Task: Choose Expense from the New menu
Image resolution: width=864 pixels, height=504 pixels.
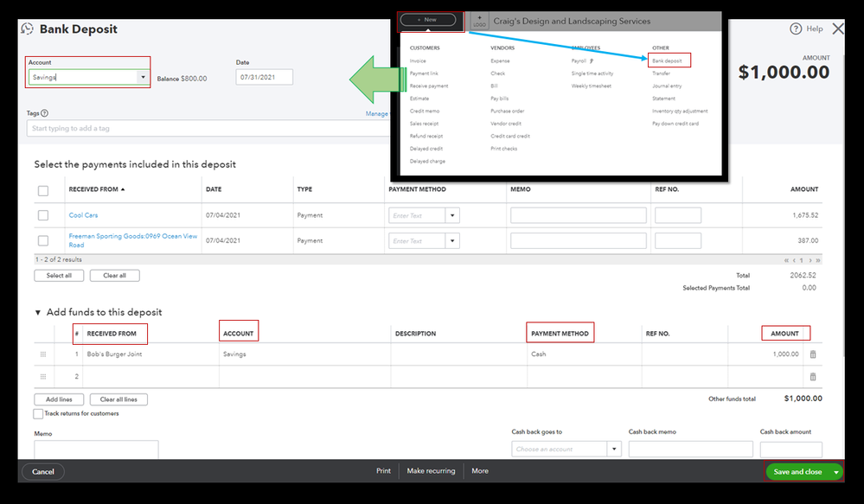Action: click(x=500, y=61)
